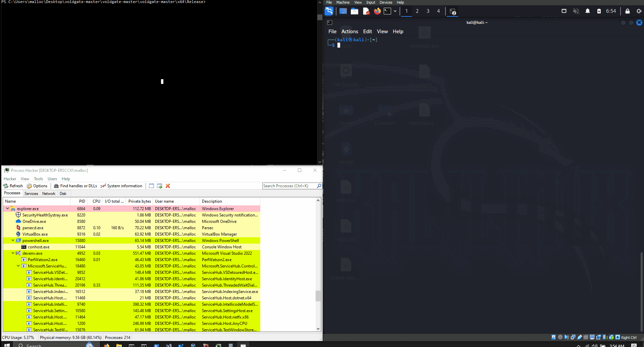
Task: Collapse the Microsoft.ServiceHu... tree node
Action: [18, 266]
